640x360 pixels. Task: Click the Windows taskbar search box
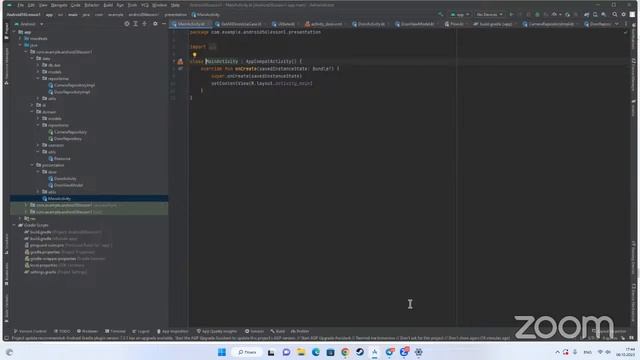pos(247,352)
